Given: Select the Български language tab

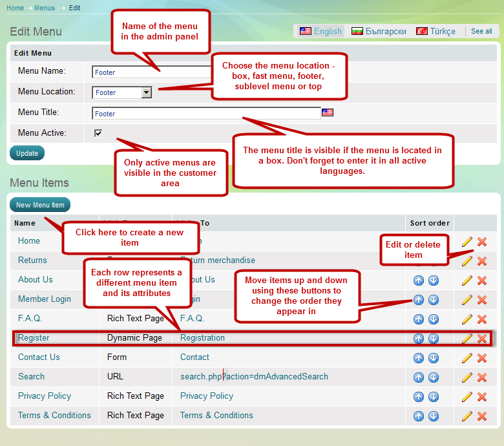Looking at the screenshot, I should pos(379,31).
